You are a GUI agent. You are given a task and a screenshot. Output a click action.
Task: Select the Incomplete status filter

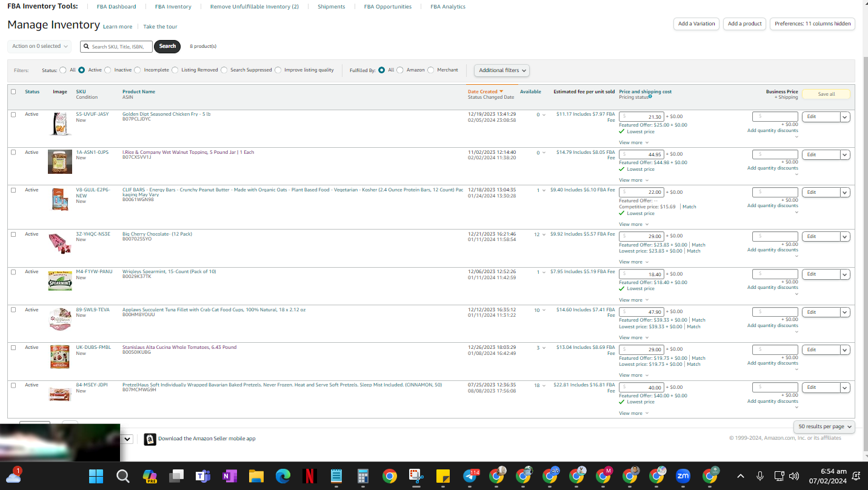coord(138,70)
